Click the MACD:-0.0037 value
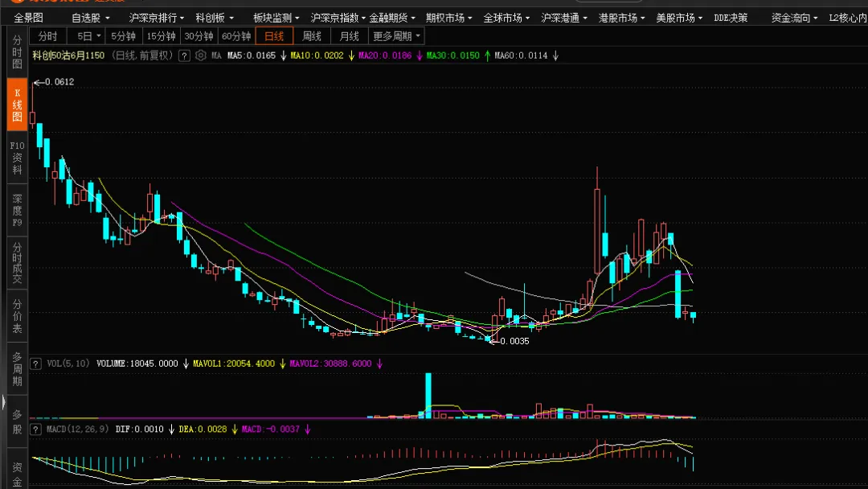 271,429
